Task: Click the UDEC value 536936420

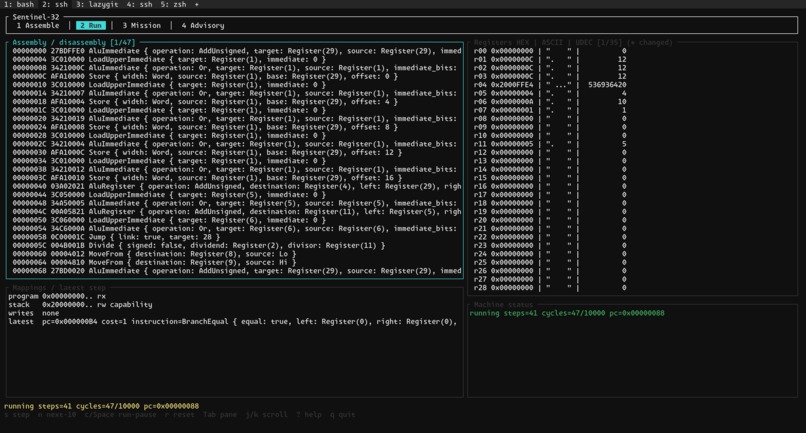Action: click(607, 85)
